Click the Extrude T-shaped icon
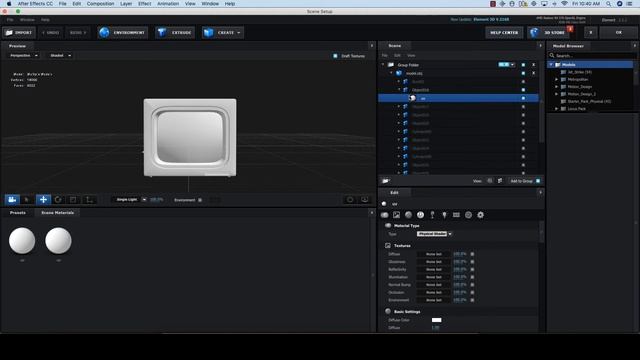 pyautogui.click(x=162, y=32)
